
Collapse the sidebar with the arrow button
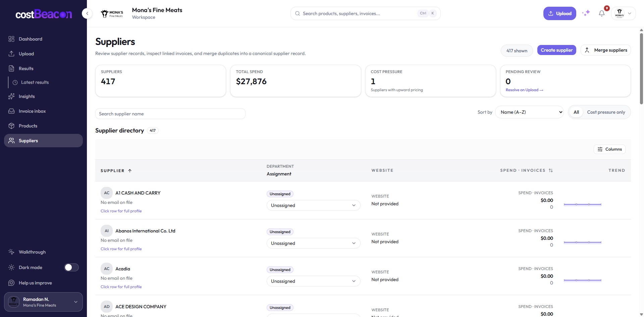click(87, 13)
